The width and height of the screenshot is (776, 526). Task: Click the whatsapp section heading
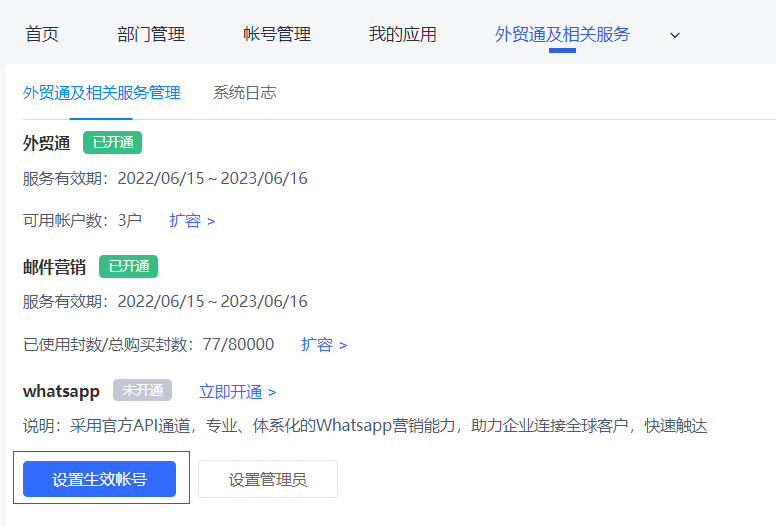(x=61, y=391)
